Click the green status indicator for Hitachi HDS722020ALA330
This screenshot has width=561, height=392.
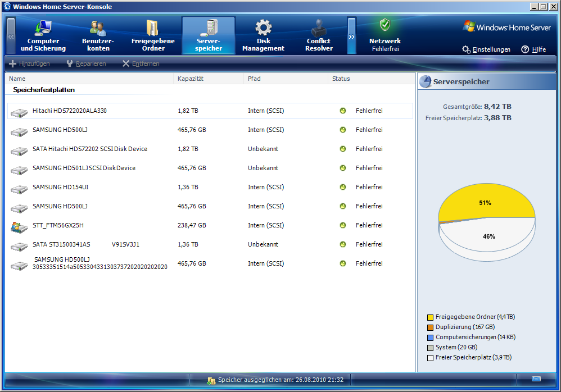pos(343,111)
